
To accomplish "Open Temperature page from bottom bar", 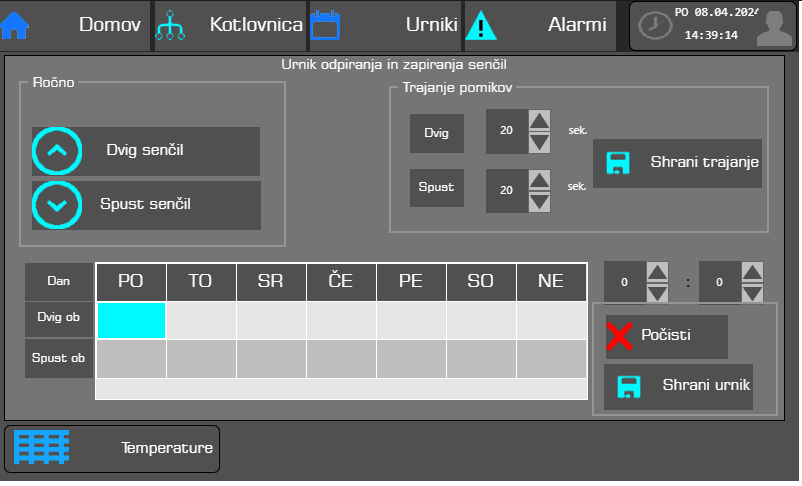I will pyautogui.click(x=112, y=448).
